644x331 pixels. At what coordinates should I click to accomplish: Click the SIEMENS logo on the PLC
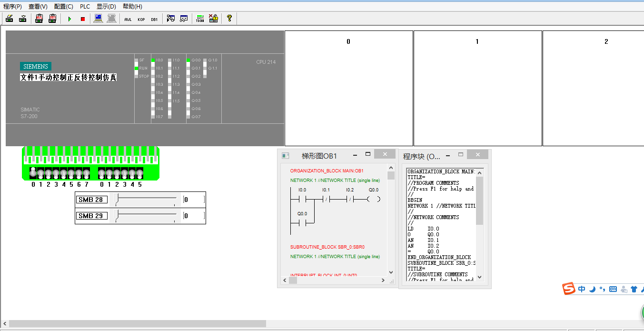pos(36,67)
